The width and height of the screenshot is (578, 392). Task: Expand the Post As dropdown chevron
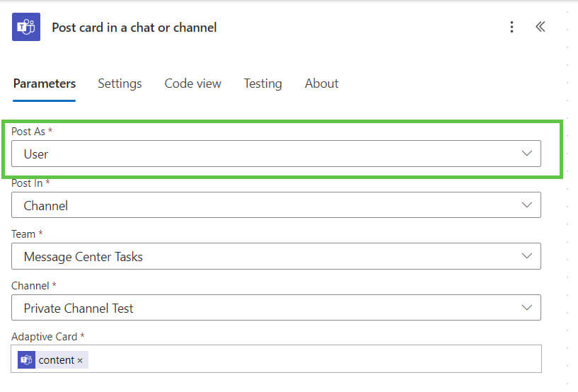pos(527,154)
